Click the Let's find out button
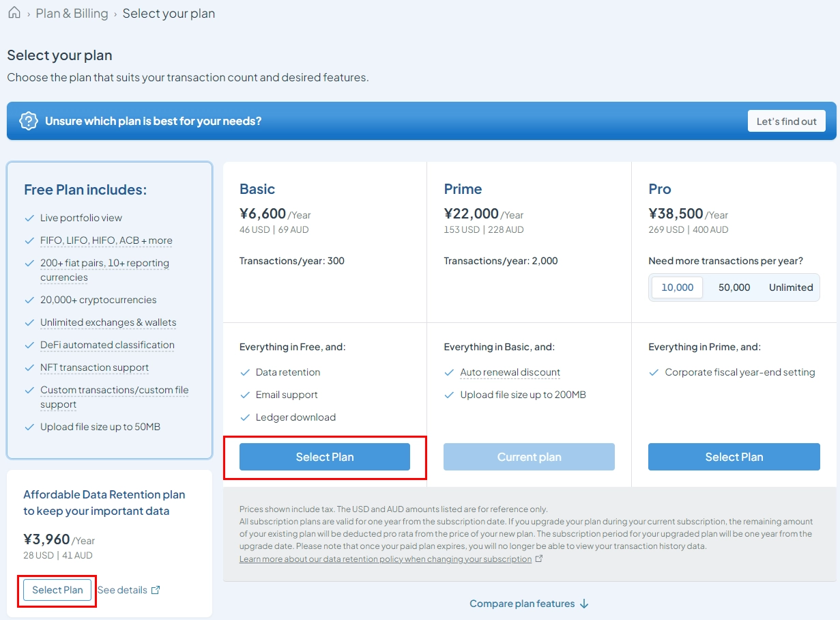The image size is (840, 620). pos(787,121)
